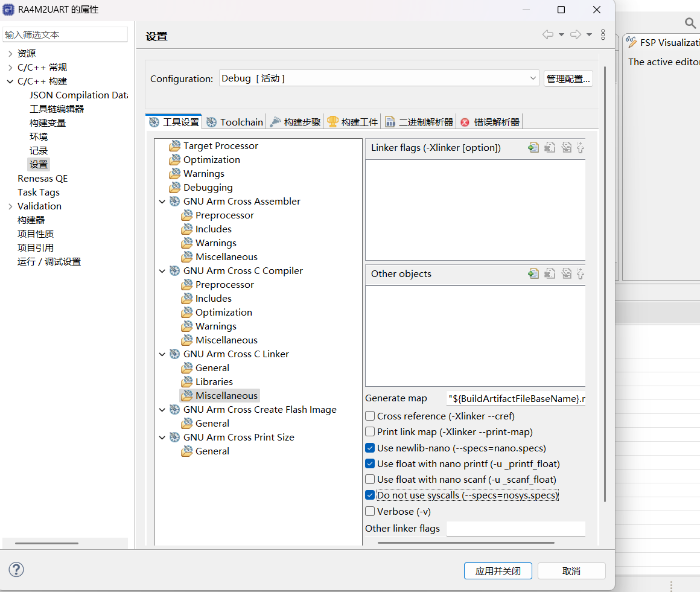Expand the Validation tree node

coord(10,206)
